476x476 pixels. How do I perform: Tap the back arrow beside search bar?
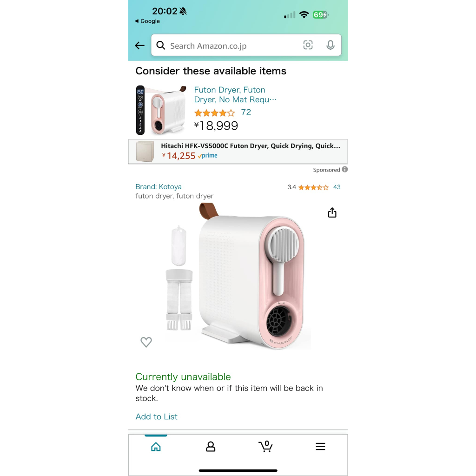coord(139,46)
